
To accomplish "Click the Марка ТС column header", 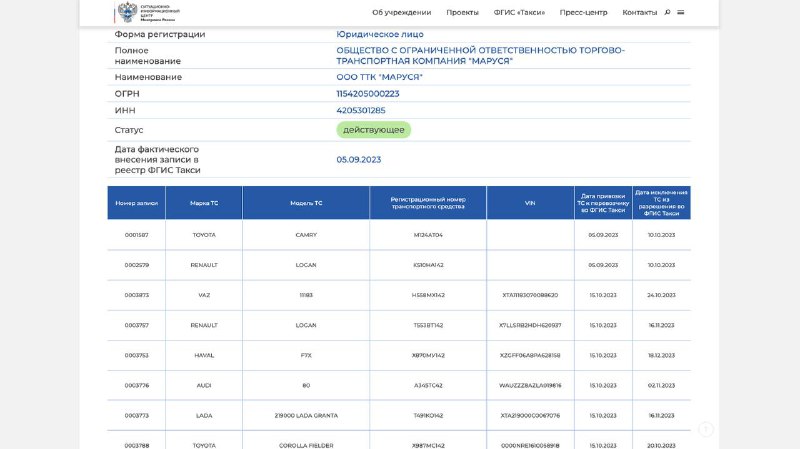I will [x=204, y=203].
